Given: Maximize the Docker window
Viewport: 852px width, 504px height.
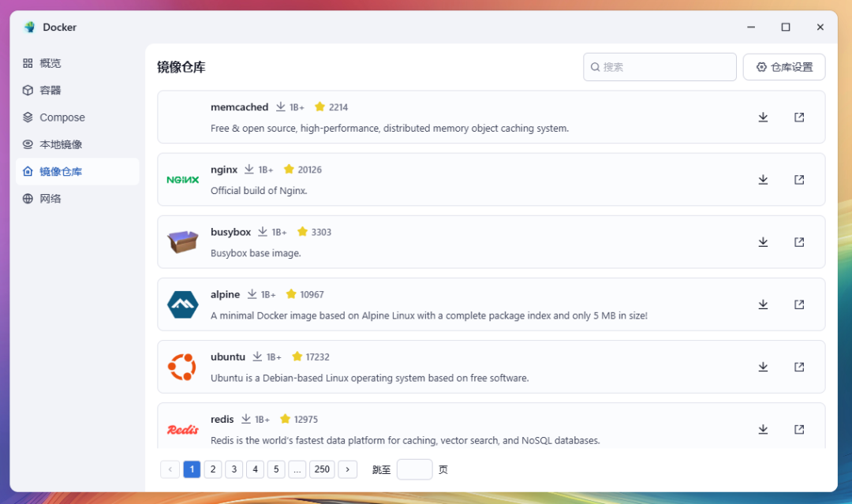Looking at the screenshot, I should pyautogui.click(x=786, y=27).
